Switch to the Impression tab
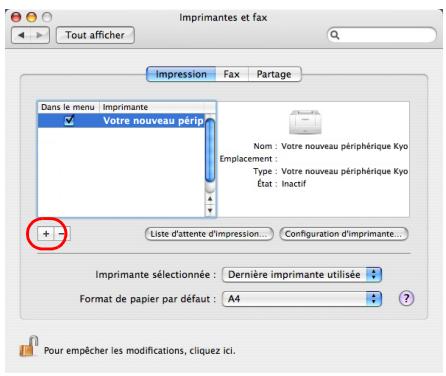This screenshot has height=376, width=446. (181, 74)
